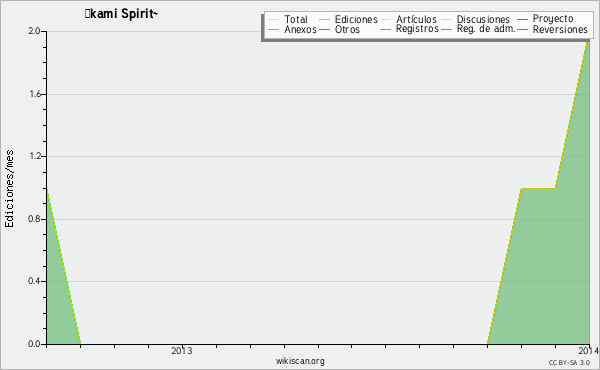Viewport: 600px width, 370px height.
Task: Click the wikiscan.org credit text
Action: pyautogui.click(x=300, y=361)
